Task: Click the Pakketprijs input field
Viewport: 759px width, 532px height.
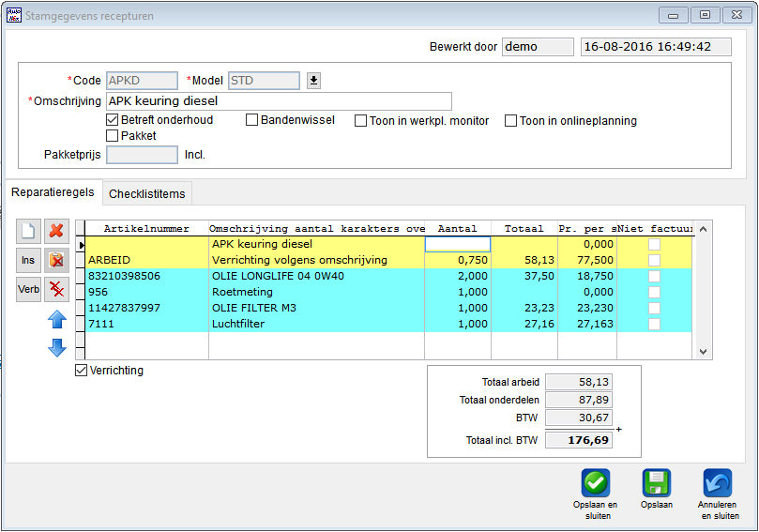Action: (142, 155)
